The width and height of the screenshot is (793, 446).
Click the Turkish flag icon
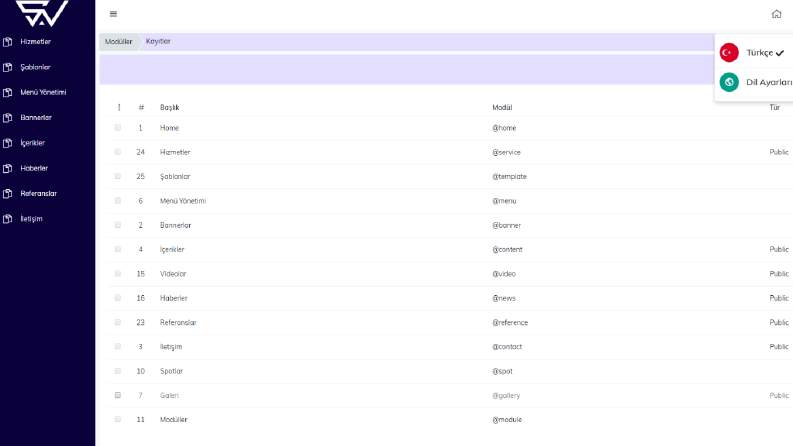(x=729, y=53)
